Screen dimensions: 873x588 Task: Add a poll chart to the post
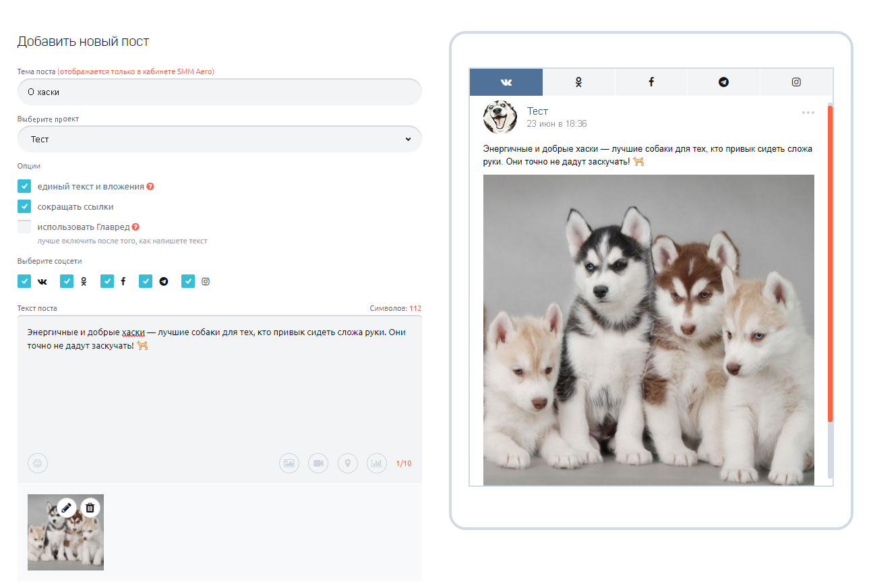pyautogui.click(x=377, y=463)
